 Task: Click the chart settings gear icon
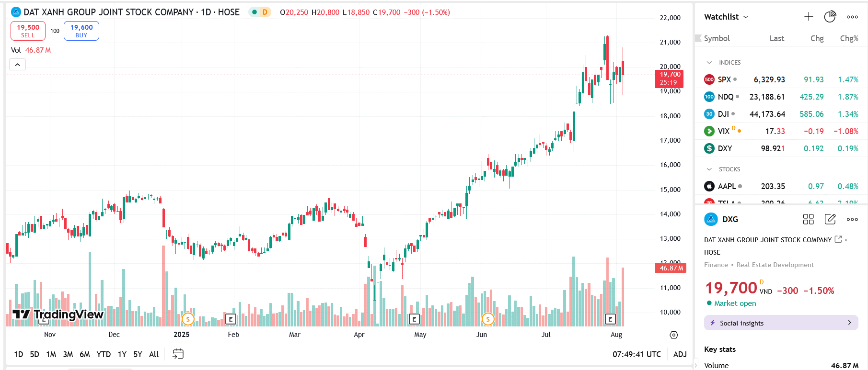tap(674, 335)
